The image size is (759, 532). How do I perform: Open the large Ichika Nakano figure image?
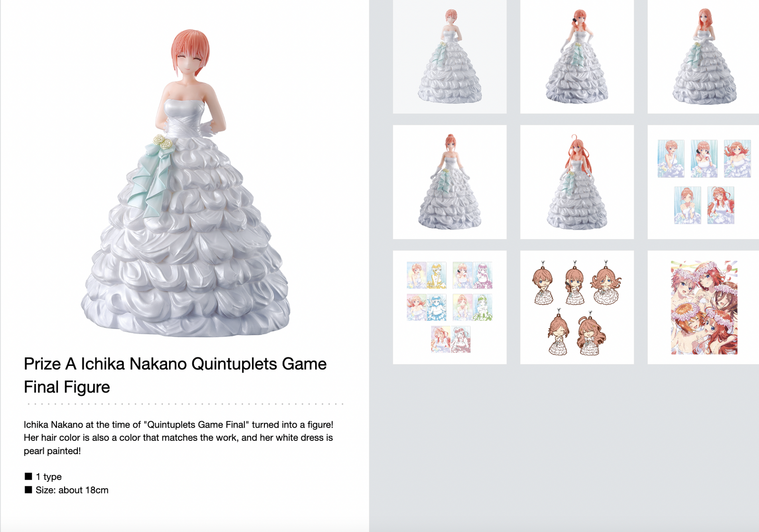point(185,183)
